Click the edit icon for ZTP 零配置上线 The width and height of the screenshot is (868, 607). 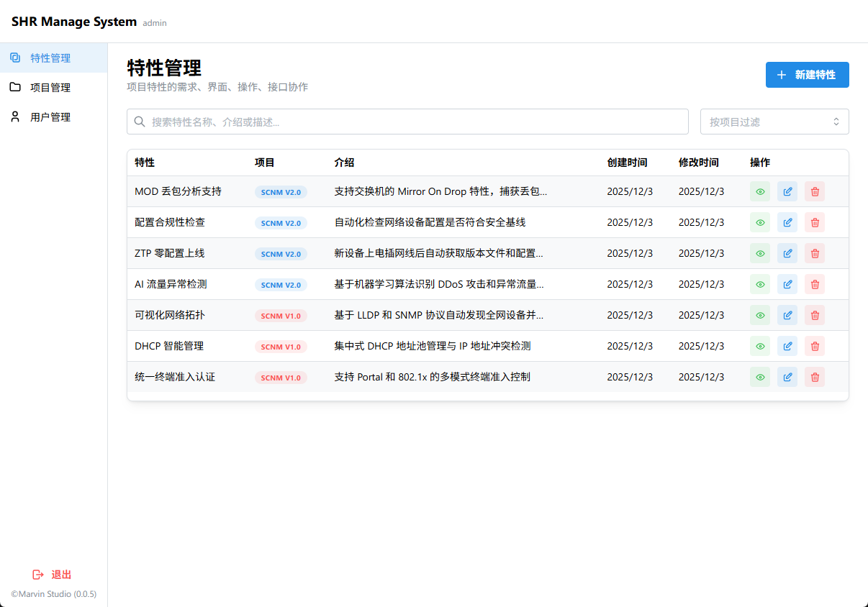click(x=787, y=253)
